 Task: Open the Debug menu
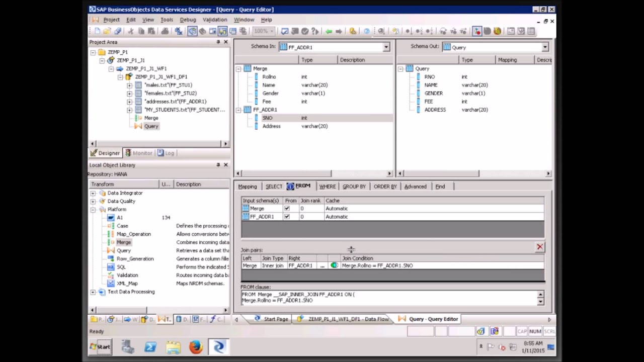coord(188,20)
